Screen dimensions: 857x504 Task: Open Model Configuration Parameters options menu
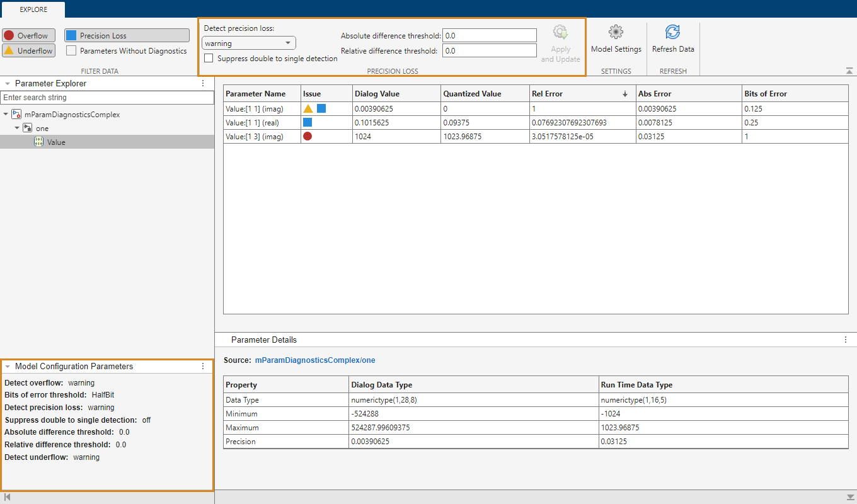[203, 366]
